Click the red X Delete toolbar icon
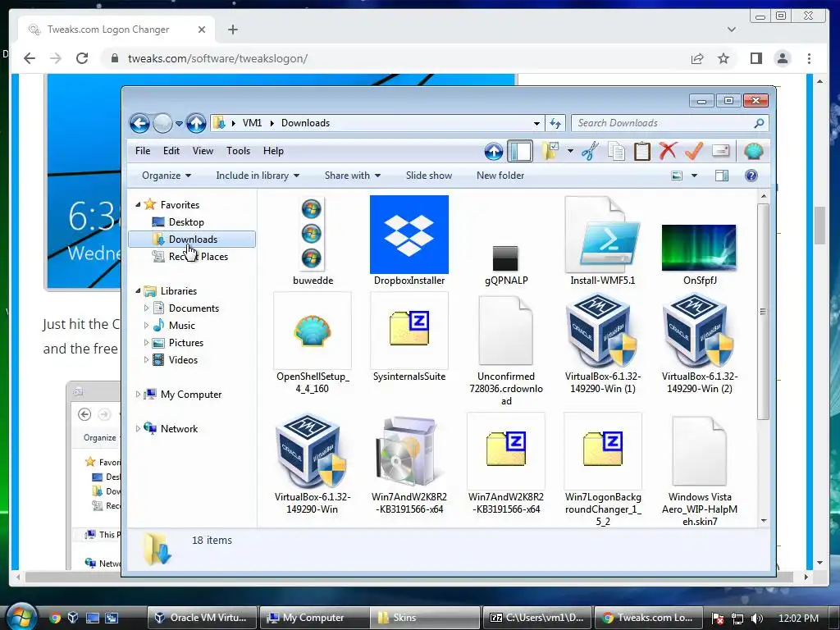 tap(668, 151)
